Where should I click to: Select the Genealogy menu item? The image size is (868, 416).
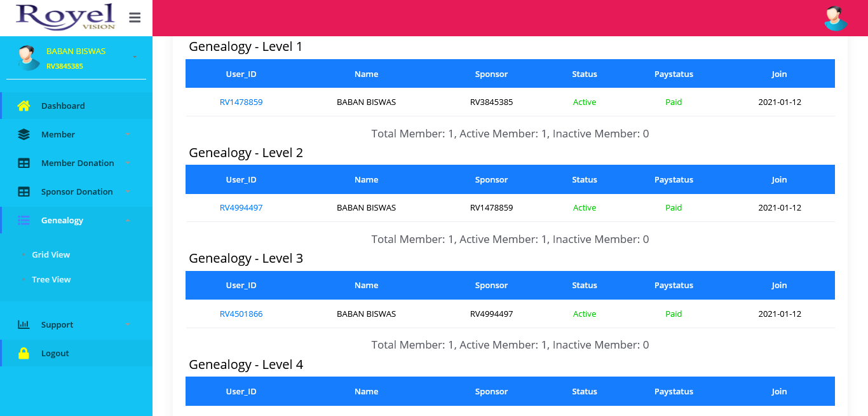[76, 220]
